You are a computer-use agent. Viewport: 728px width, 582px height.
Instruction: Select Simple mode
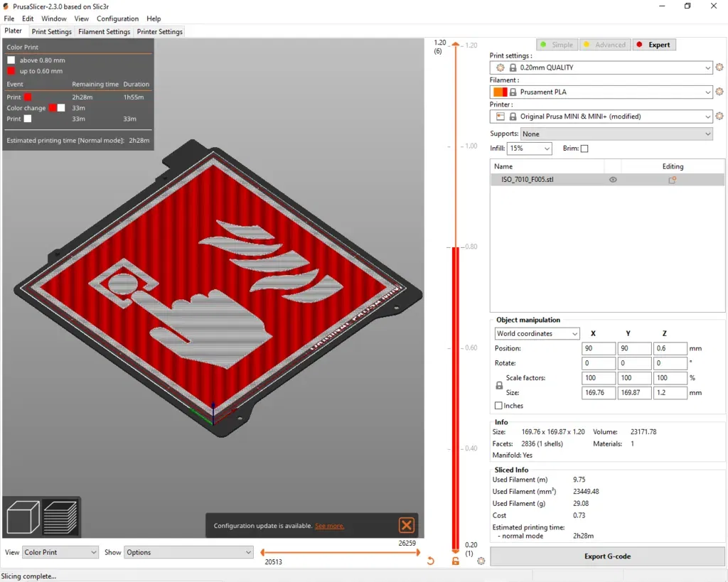557,45
